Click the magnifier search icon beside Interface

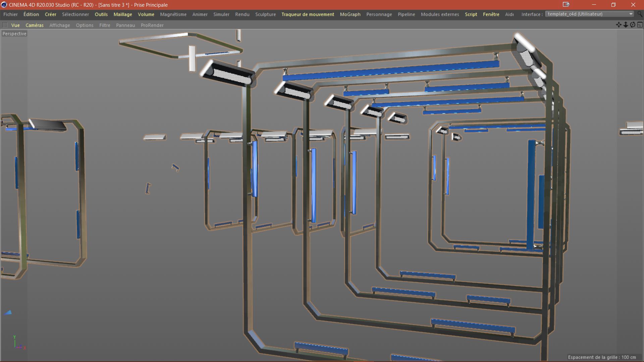click(640, 14)
